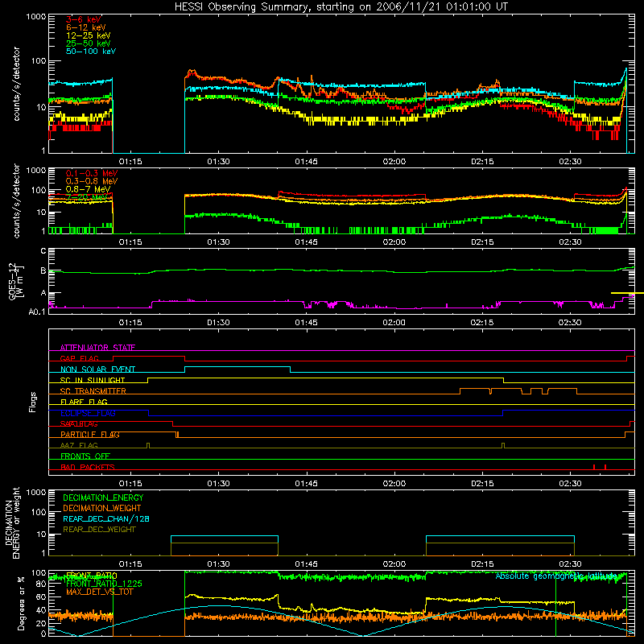Click the 02:30 tick under GOES panel
The width and height of the screenshot is (644, 644).
click(x=570, y=323)
